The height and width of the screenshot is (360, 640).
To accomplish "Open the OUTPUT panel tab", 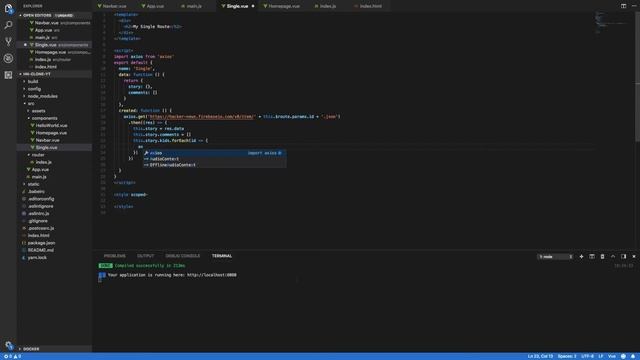I will click(146, 256).
